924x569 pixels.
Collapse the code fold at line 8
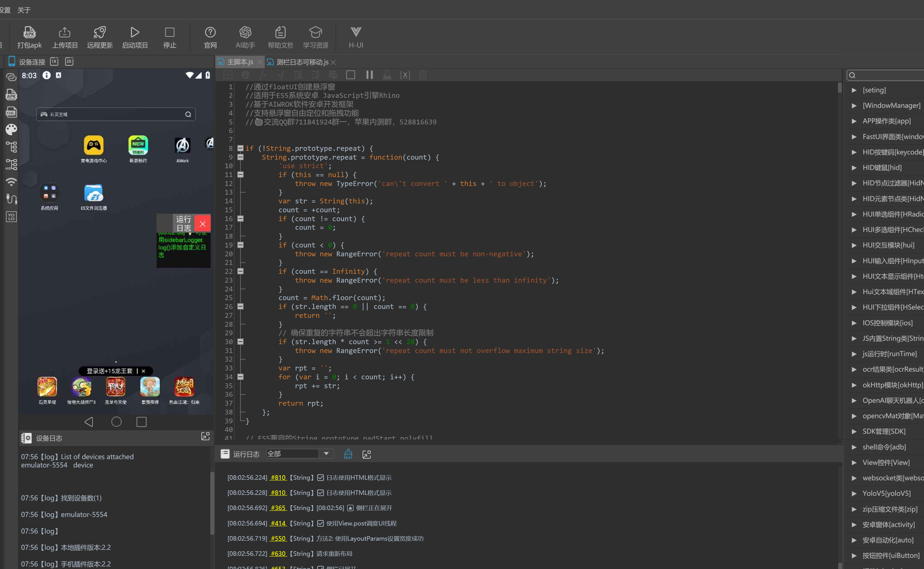click(x=240, y=148)
